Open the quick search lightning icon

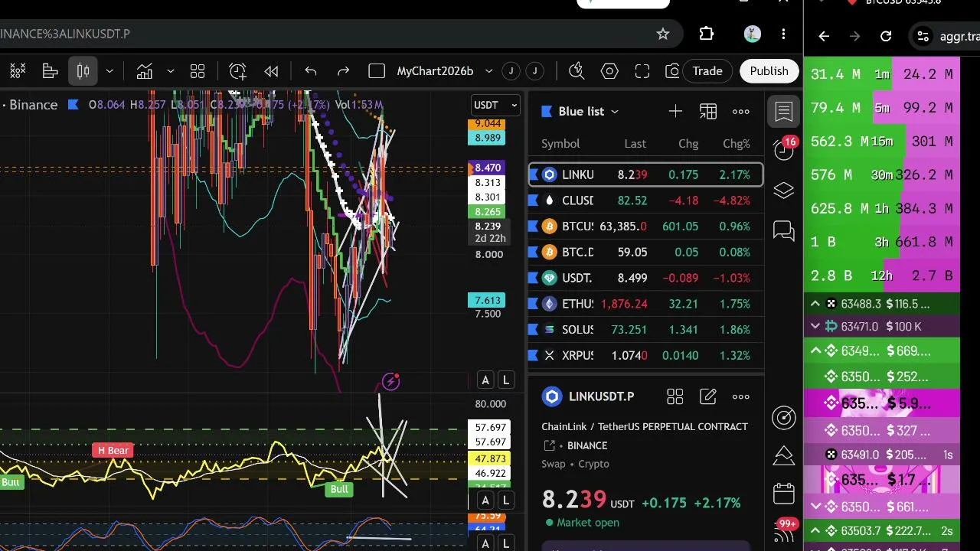pos(577,71)
